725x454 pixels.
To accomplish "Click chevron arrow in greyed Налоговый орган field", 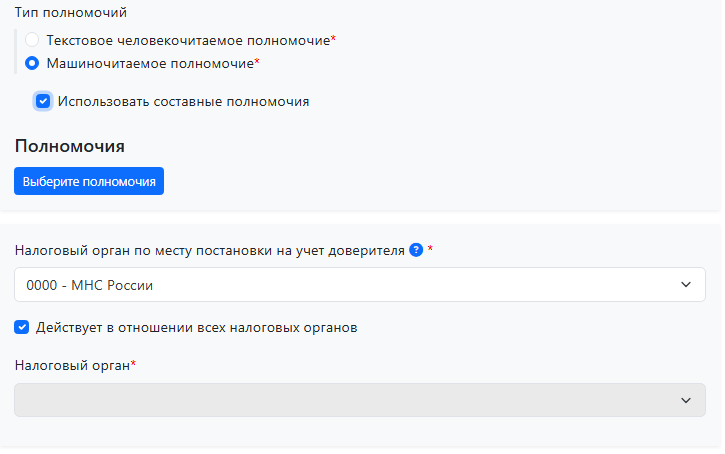I will pos(686,400).
